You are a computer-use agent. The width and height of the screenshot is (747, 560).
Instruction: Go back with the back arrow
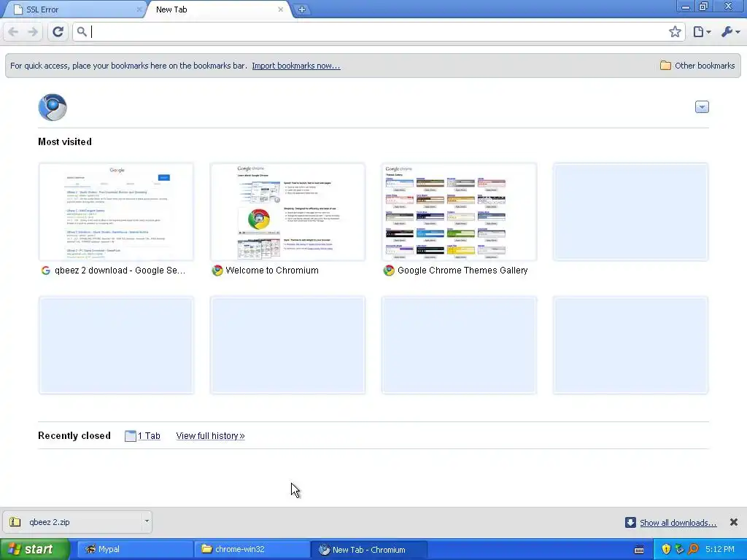click(x=13, y=32)
